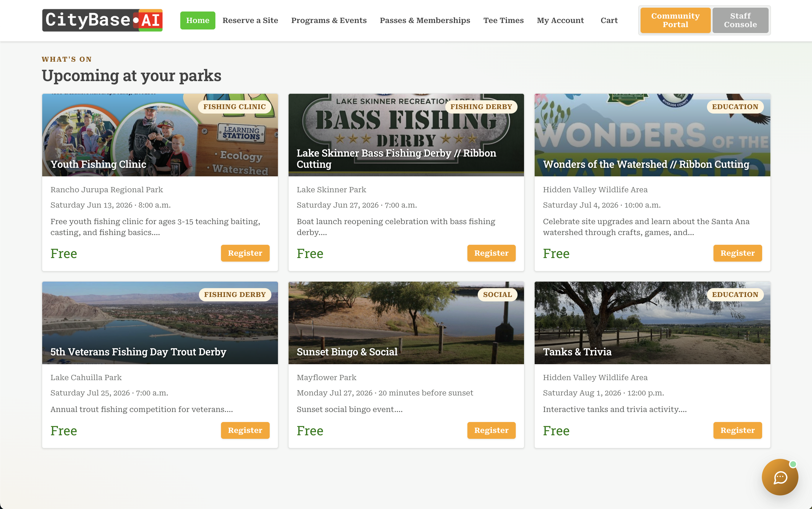Screen dimensions: 812x509
Task: Click Tanks & Trivia title
Action: click(x=577, y=352)
